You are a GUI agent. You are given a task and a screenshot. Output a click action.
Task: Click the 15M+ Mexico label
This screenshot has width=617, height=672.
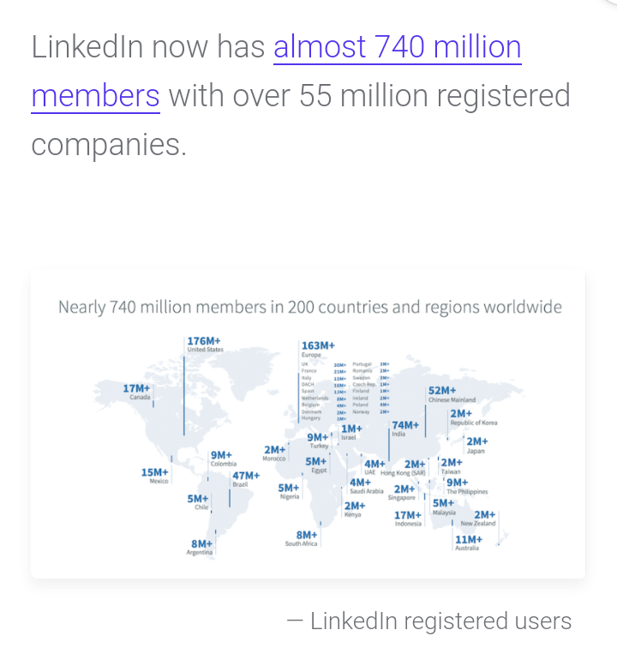[x=155, y=475]
